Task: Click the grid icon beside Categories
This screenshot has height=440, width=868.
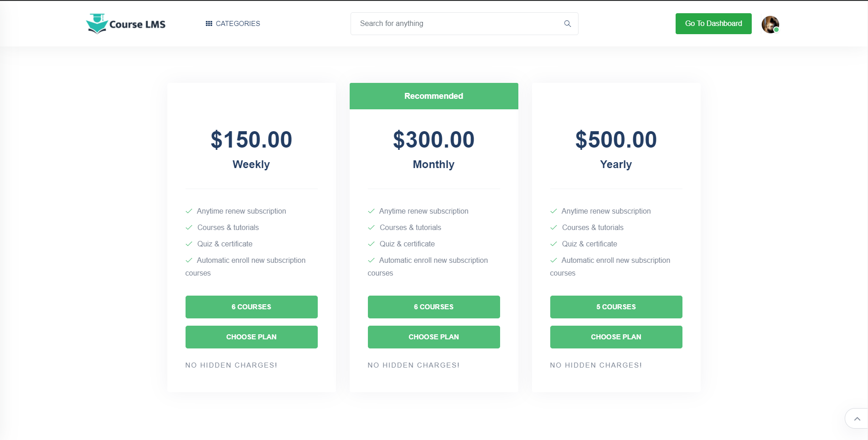Action: point(209,23)
